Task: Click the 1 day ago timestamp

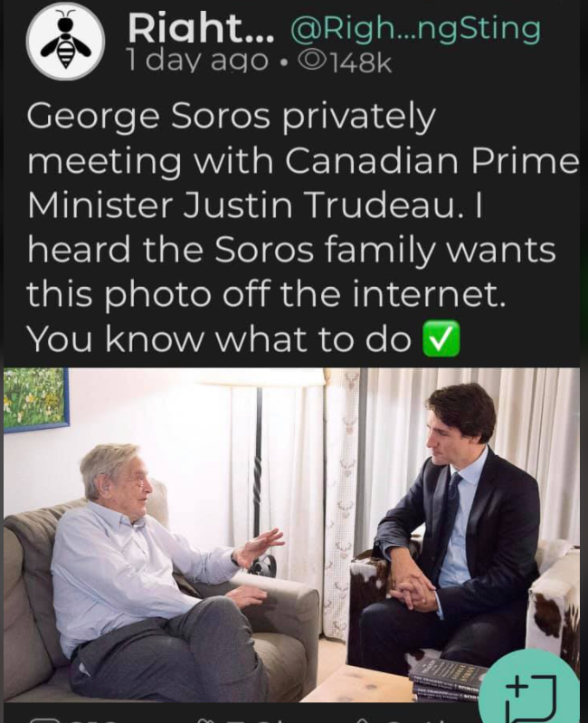Action: [198, 62]
